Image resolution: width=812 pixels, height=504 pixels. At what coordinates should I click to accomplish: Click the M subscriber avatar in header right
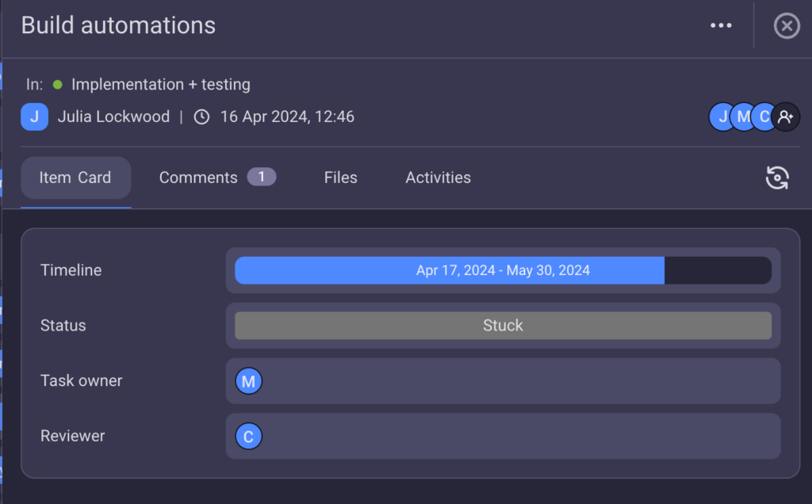[742, 117]
